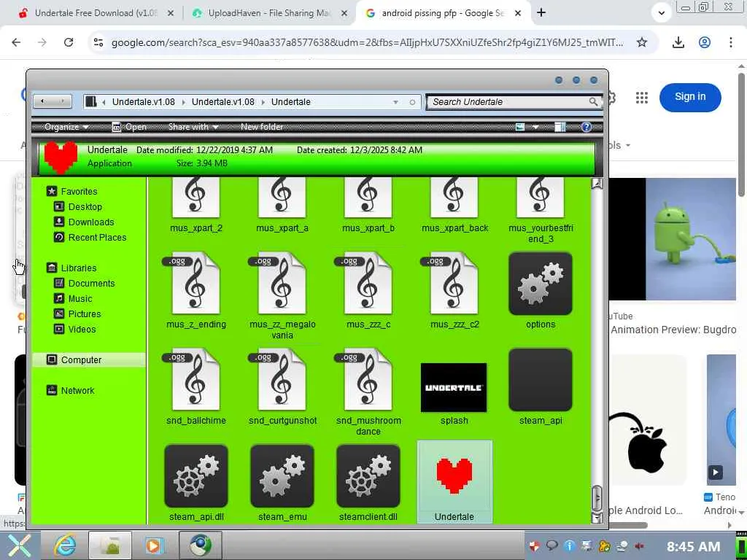This screenshot has height=560, width=747.
Task: Open the Organize dropdown menu
Action: (66, 127)
